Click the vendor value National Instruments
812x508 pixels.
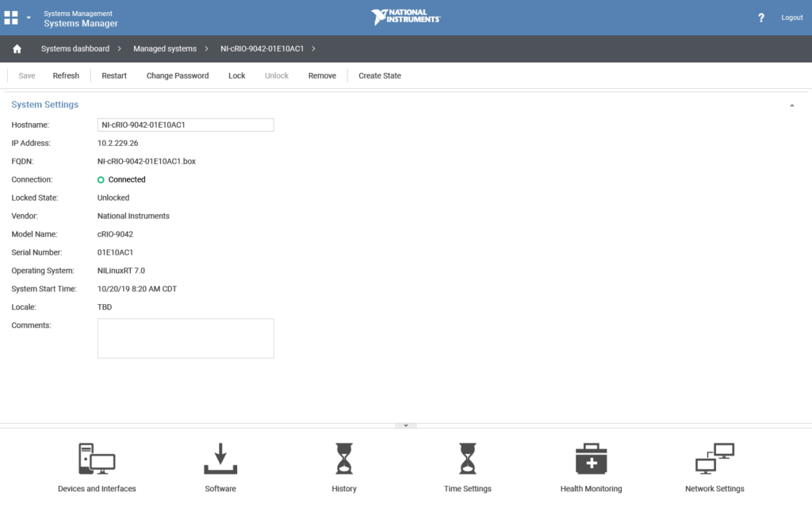(x=133, y=216)
